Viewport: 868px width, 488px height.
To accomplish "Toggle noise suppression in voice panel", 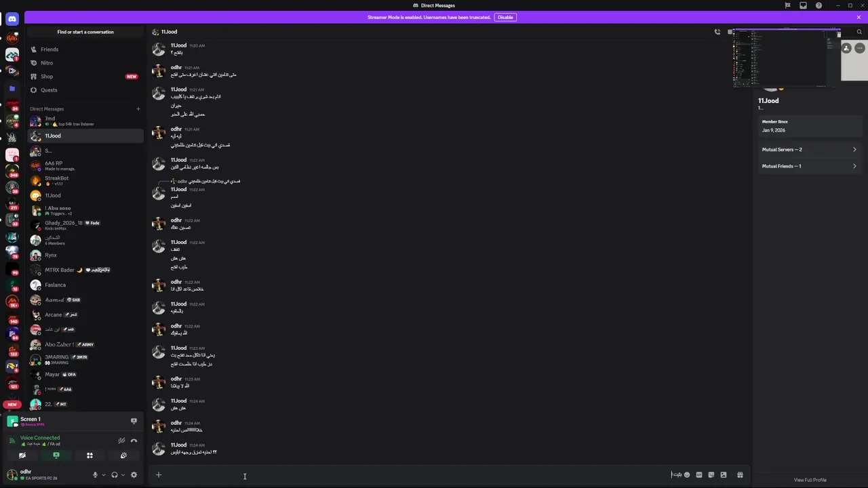I will (121, 441).
